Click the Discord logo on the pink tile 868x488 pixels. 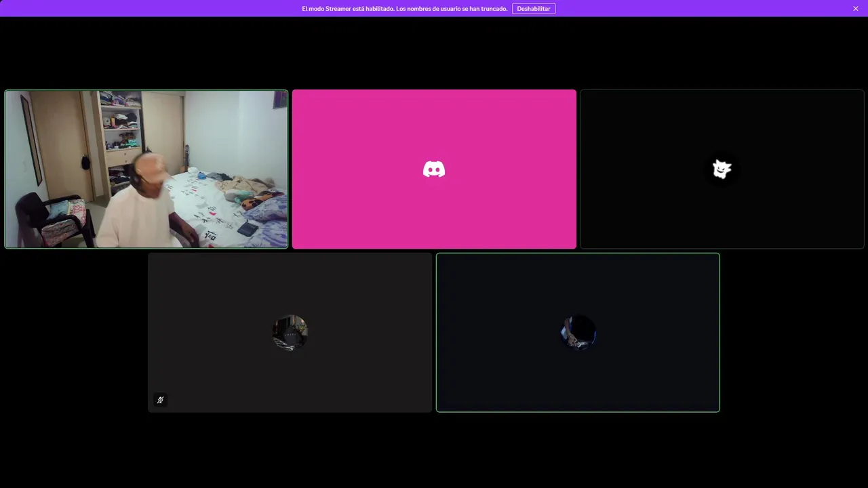point(434,169)
